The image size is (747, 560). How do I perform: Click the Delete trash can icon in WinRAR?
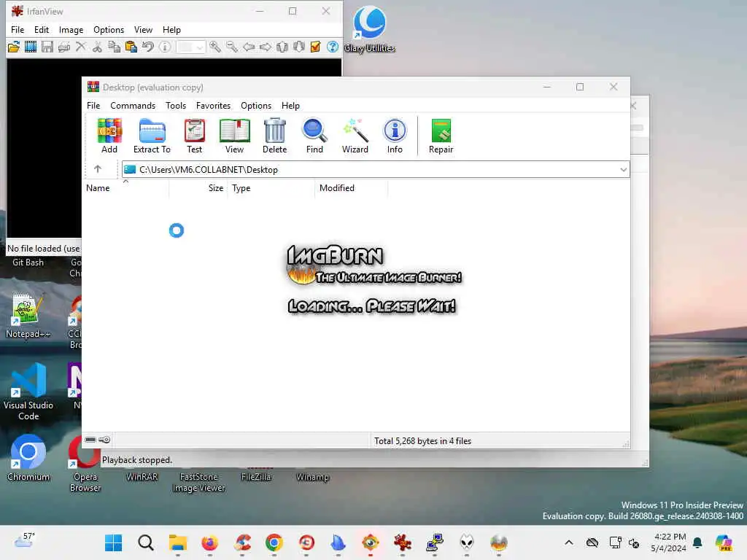point(275,131)
